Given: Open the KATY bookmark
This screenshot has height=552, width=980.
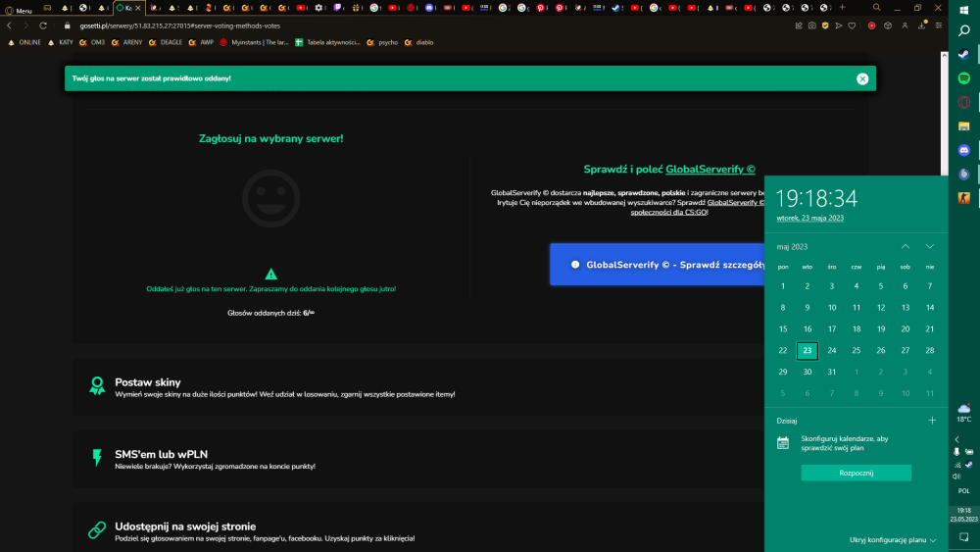Looking at the screenshot, I should click(61, 42).
